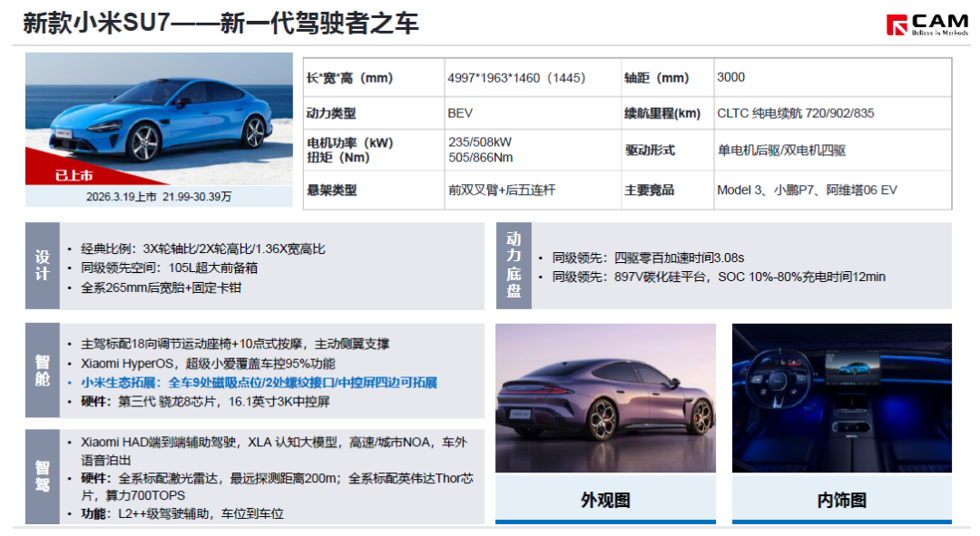Click the 外观图 caption label
The height and width of the screenshot is (536, 980).
click(x=605, y=500)
